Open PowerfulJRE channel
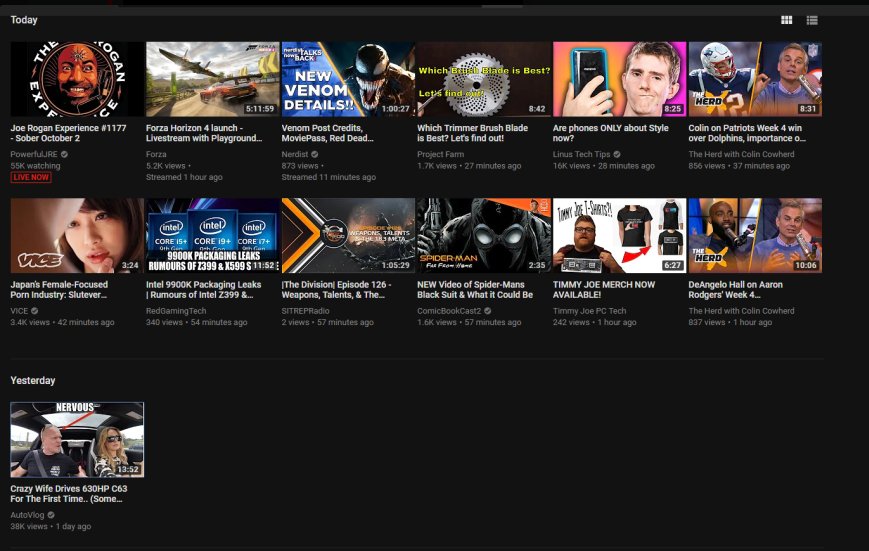This screenshot has height=551, width=869. [x=34, y=154]
